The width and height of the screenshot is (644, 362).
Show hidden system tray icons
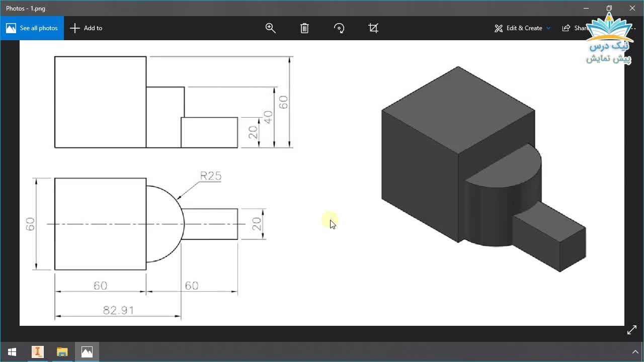[635, 352]
